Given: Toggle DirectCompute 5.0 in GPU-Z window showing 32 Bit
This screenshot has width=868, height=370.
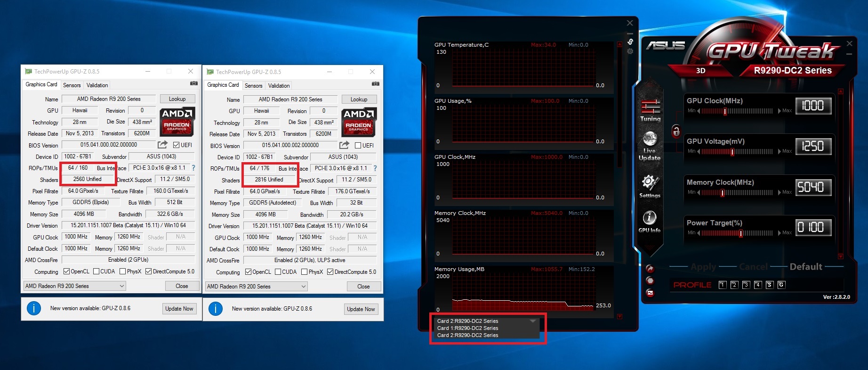Looking at the screenshot, I should pos(330,272).
